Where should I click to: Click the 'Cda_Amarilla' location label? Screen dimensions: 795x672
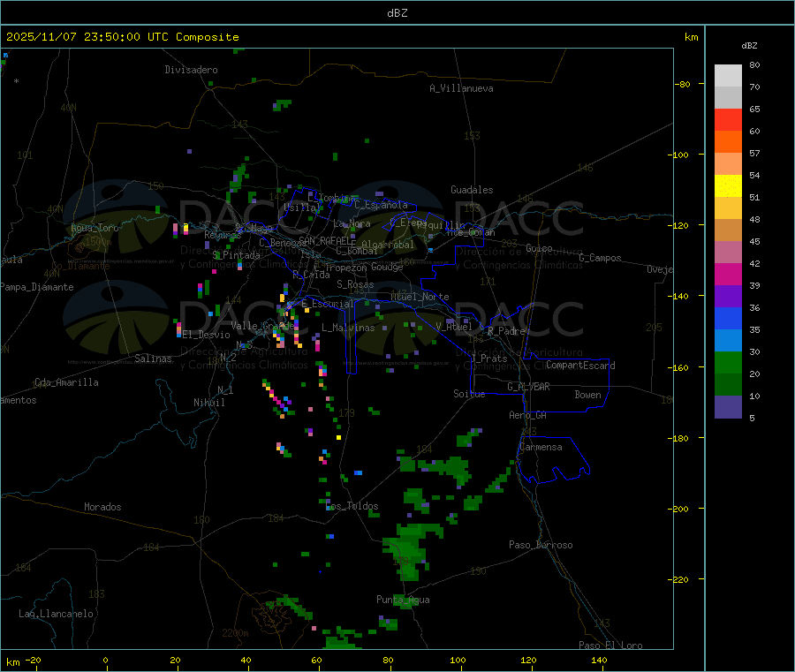(x=66, y=382)
